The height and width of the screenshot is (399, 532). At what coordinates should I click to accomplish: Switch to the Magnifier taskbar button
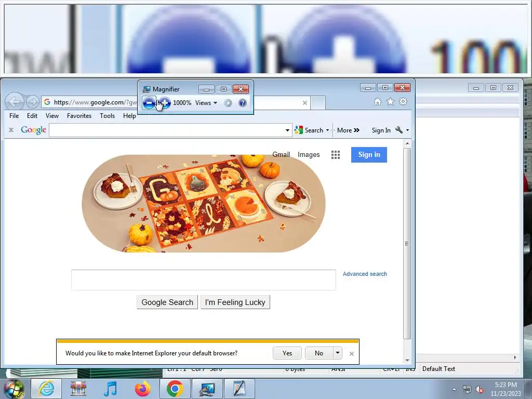point(207,389)
